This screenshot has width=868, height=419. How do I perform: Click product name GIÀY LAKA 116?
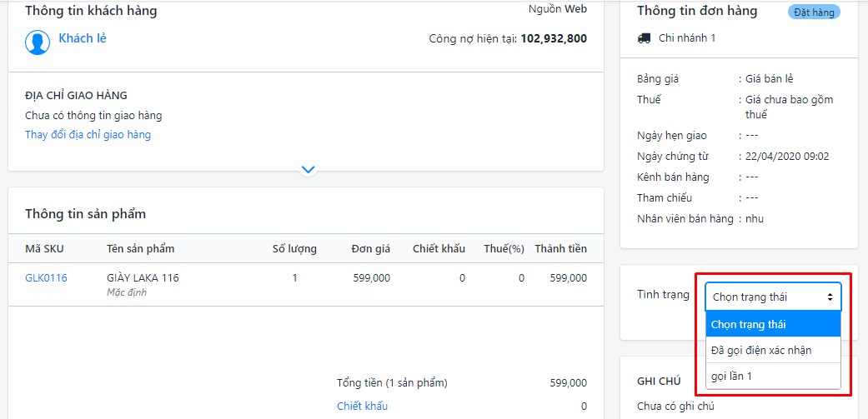click(143, 278)
